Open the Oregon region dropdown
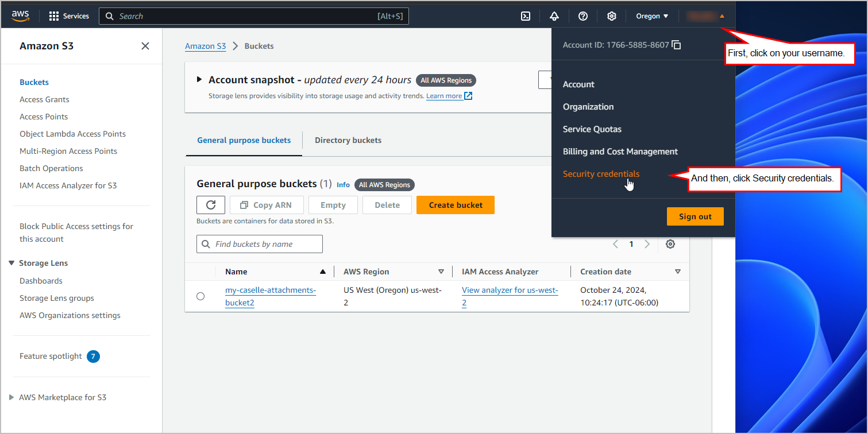 [652, 16]
